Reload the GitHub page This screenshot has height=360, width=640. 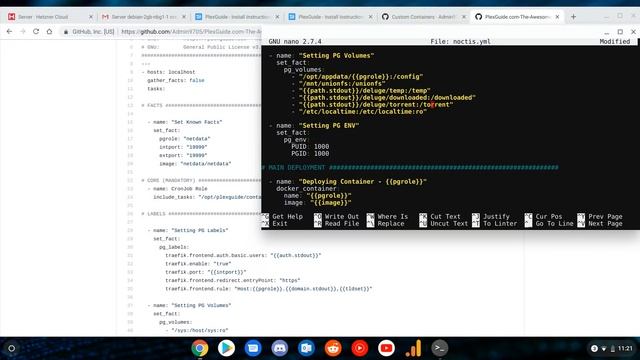[x=36, y=31]
